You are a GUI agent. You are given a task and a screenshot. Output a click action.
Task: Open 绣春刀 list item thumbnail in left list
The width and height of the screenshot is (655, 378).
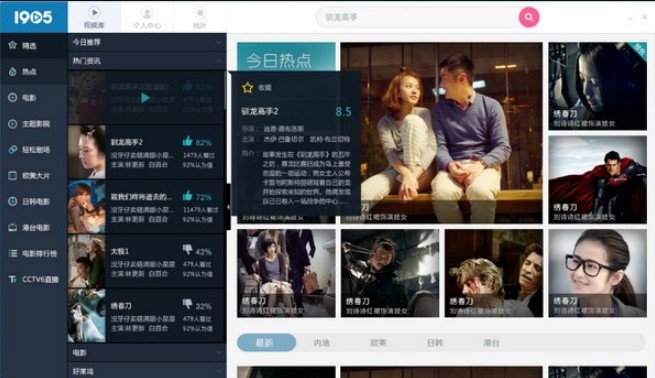[x=86, y=316]
